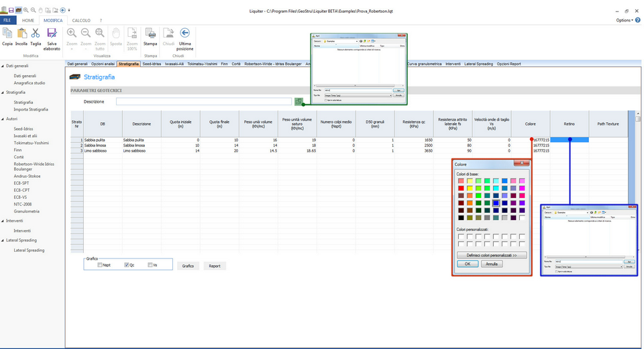Close the Colore dialog with its X
The image size is (644, 349).
[522, 163]
